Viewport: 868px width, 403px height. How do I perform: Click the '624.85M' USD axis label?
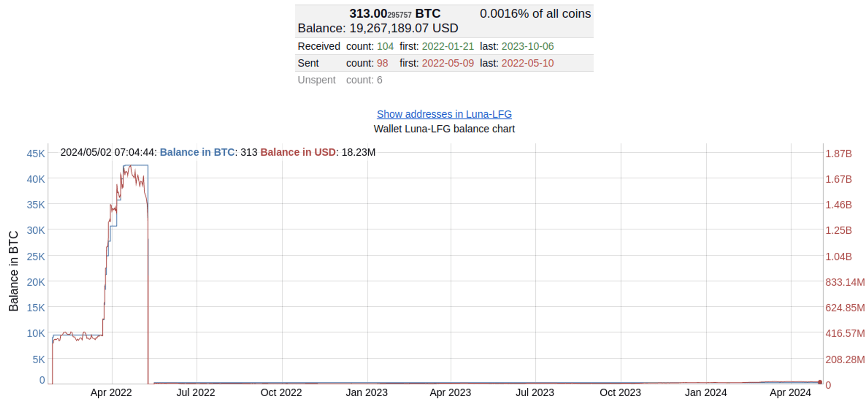tap(845, 308)
